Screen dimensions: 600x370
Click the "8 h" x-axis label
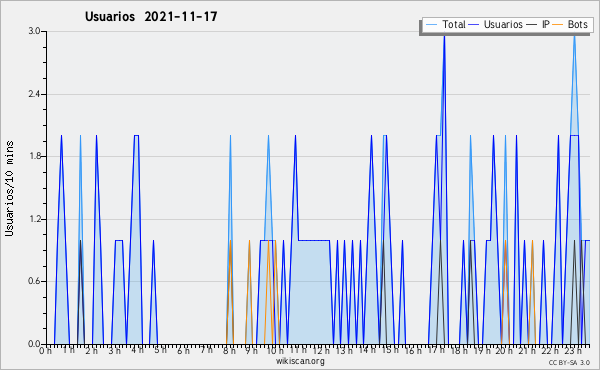[229, 351]
